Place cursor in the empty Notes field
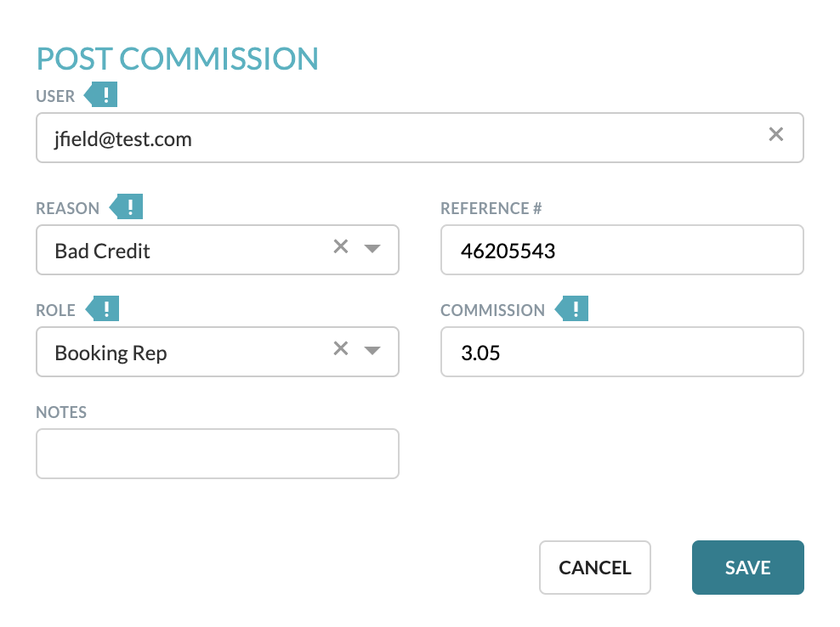This screenshot has height=627, width=840. click(x=217, y=453)
